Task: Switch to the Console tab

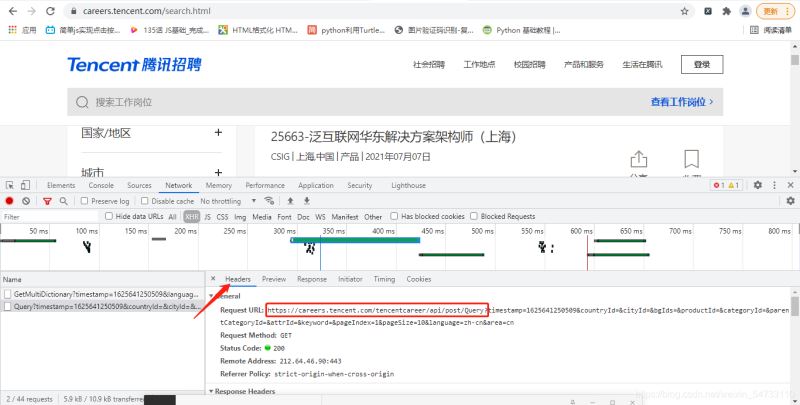Action: 101,185
